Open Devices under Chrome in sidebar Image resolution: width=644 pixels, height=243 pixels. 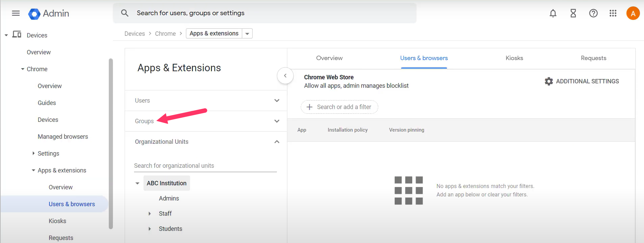click(48, 120)
